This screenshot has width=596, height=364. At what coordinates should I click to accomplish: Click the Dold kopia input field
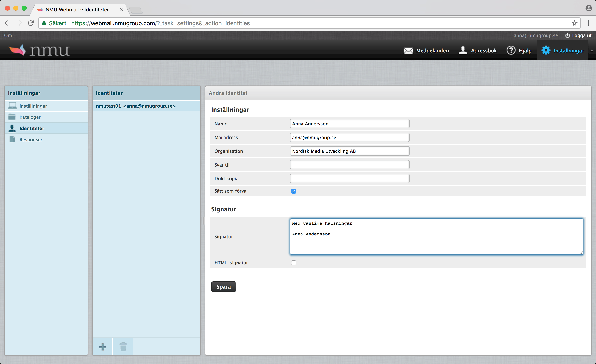349,178
